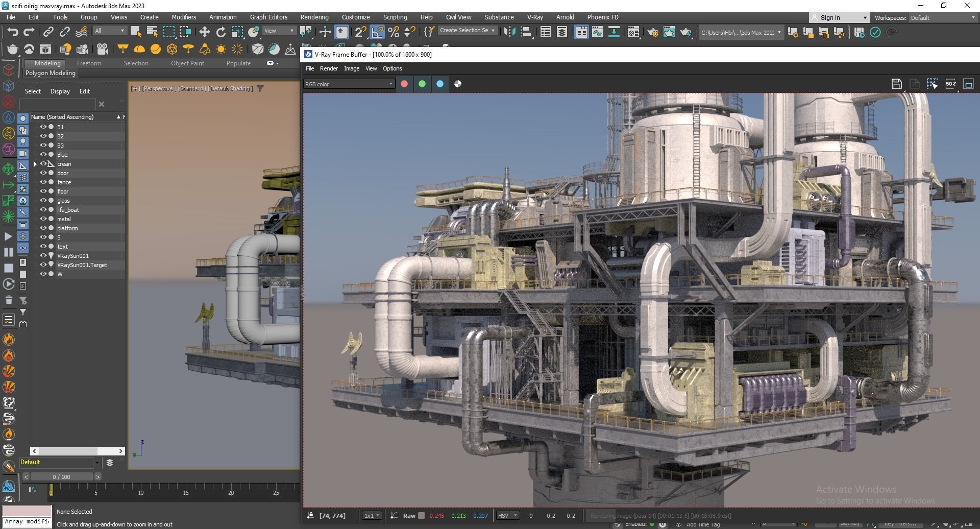The width and height of the screenshot is (980, 529).
Task: Click the region render icon in Frame Buffer
Action: click(932, 84)
